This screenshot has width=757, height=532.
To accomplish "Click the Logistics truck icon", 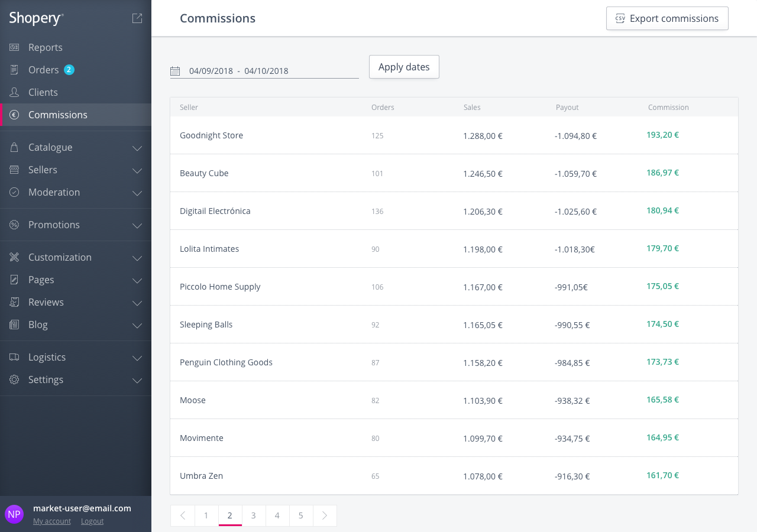I will [14, 357].
